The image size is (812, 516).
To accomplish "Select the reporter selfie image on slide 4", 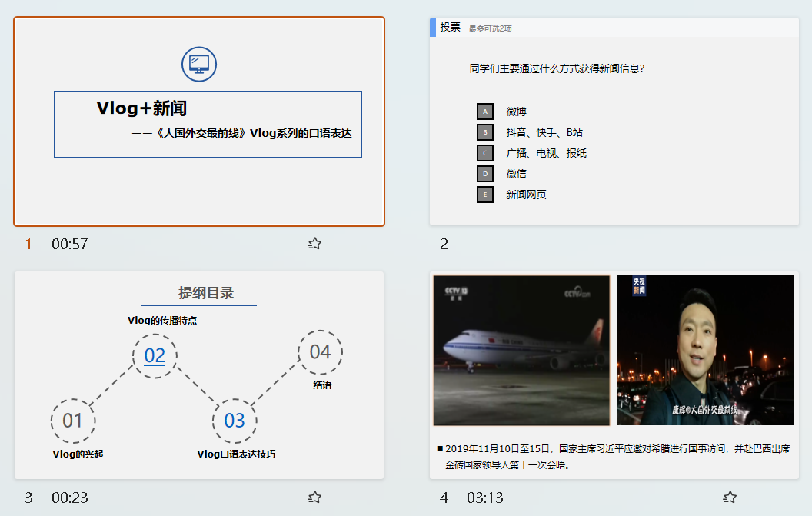I will [x=705, y=350].
